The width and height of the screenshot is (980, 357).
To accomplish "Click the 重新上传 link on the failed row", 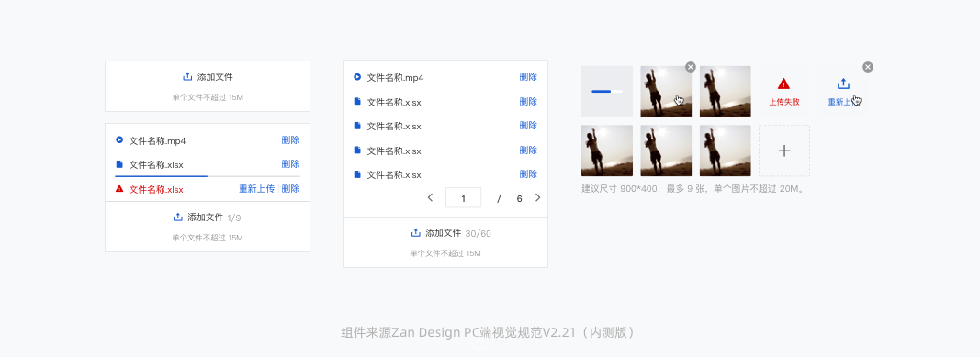I will pos(257,188).
